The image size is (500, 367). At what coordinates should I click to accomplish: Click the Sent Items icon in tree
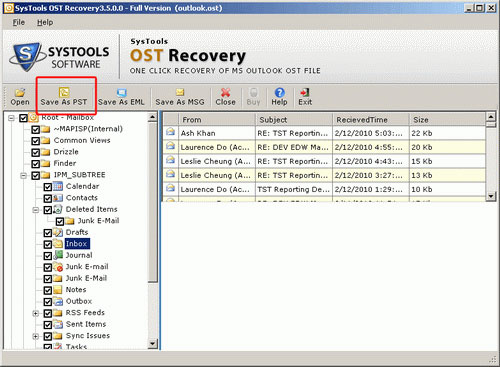click(58, 324)
